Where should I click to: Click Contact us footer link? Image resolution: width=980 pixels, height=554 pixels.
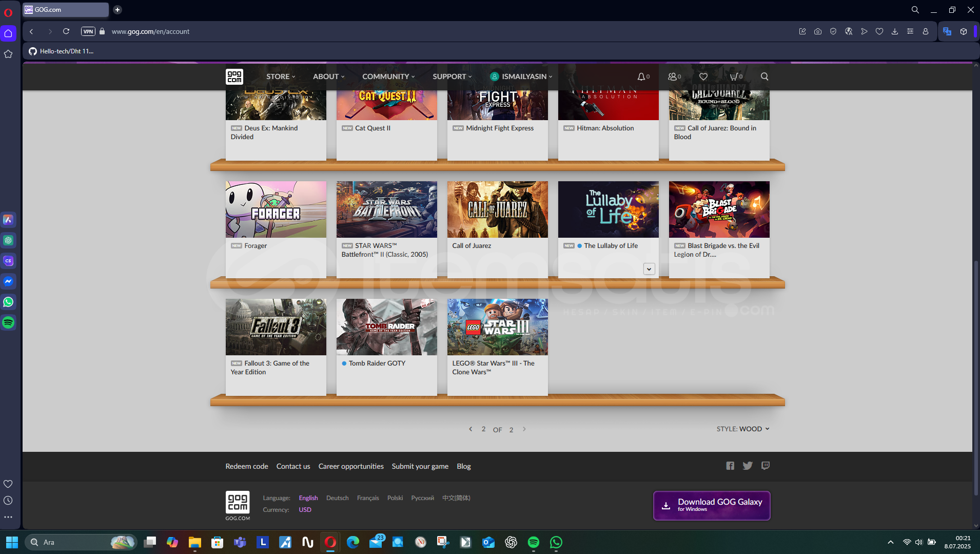(293, 466)
